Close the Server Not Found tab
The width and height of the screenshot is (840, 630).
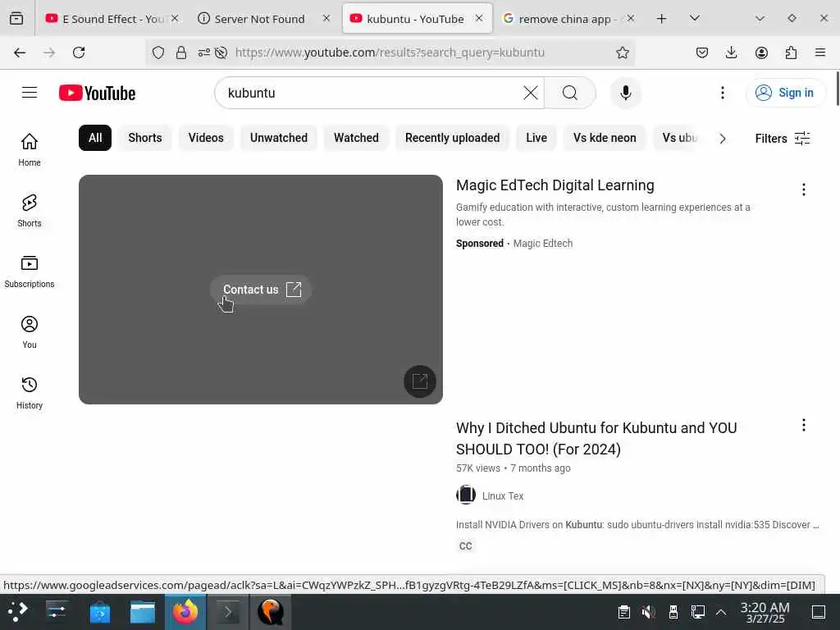coord(326,18)
